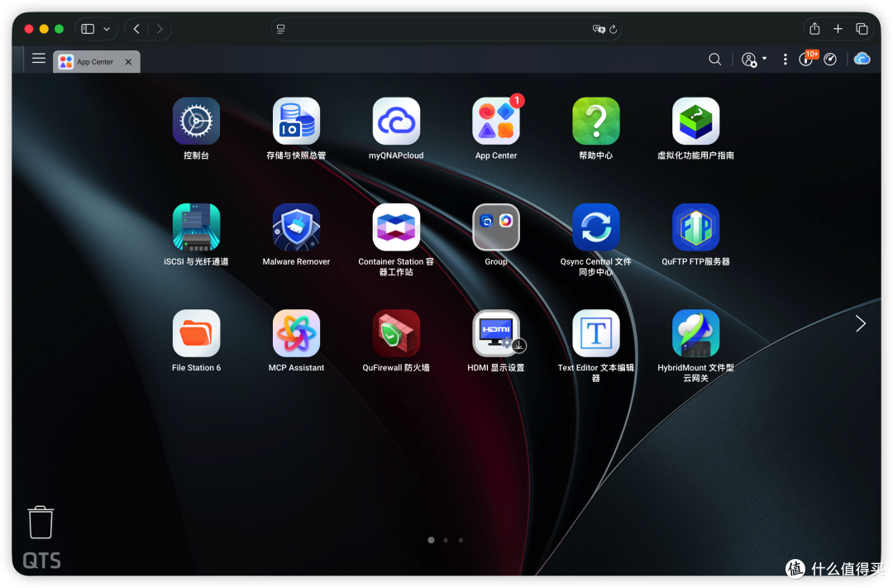Screen dimensions: 893x588
Task: Click the QTS search magnifier
Action: coord(714,60)
